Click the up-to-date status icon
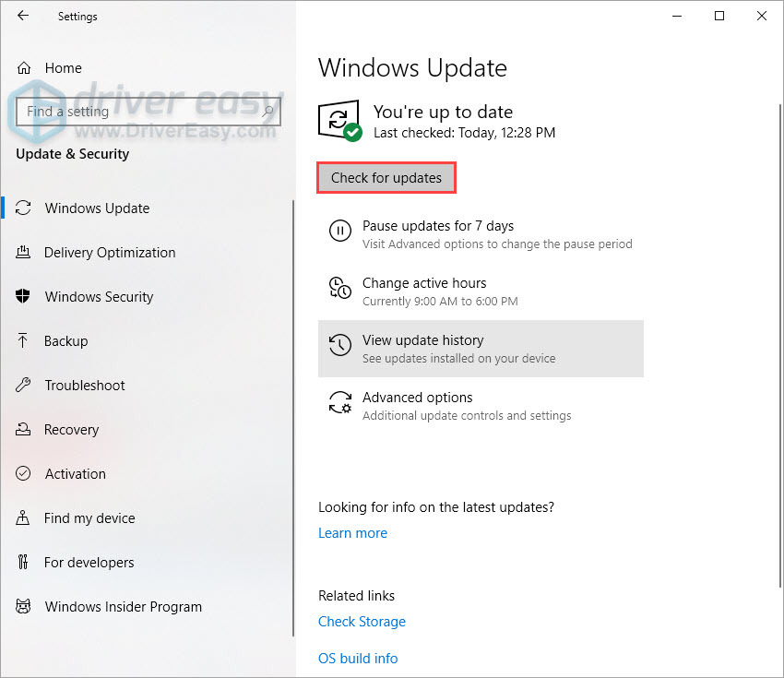This screenshot has width=784, height=678. (340, 121)
